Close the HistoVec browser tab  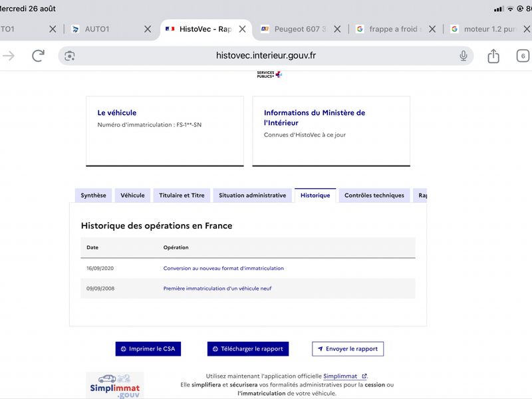coord(242,29)
